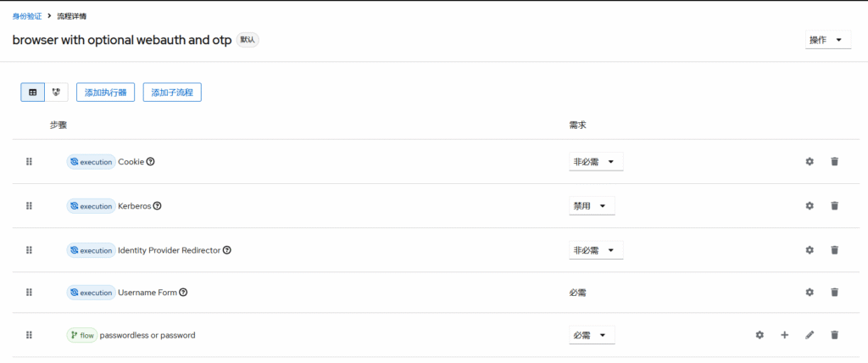The height and width of the screenshot is (363, 868).
Task: Add step to passwordless or password flow
Action: 784,335
